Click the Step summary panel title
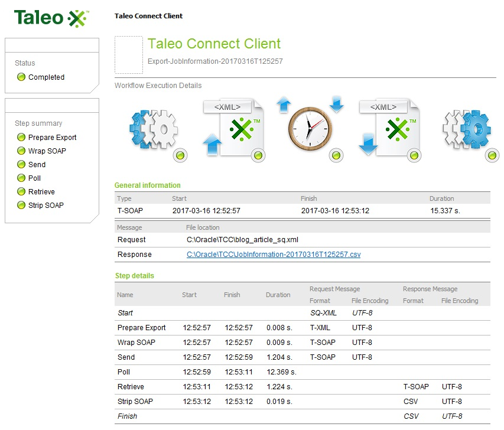The image size is (504, 430). pyautogui.click(x=38, y=123)
